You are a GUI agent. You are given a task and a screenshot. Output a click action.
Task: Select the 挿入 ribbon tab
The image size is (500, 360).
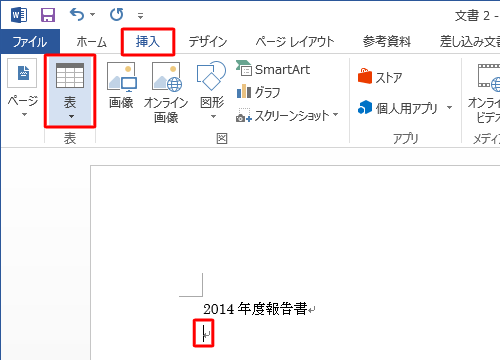(148, 42)
